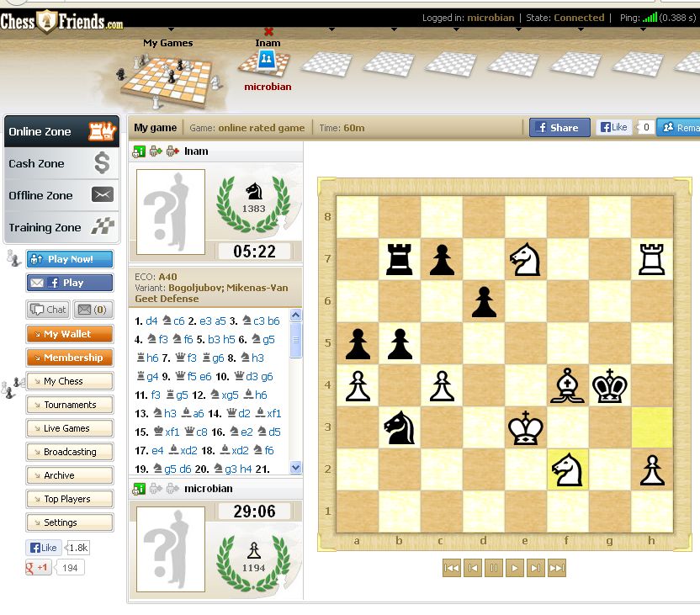The height and width of the screenshot is (615, 700).
Task: Open the Chat button
Action: 48,310
